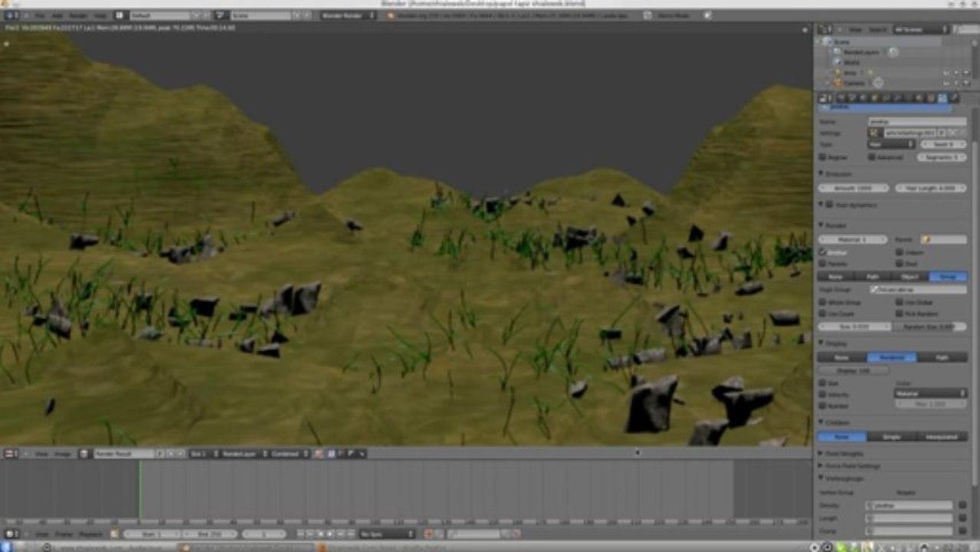The width and height of the screenshot is (980, 552).
Task: Open the No Sync dropdown in timeline
Action: point(387,534)
